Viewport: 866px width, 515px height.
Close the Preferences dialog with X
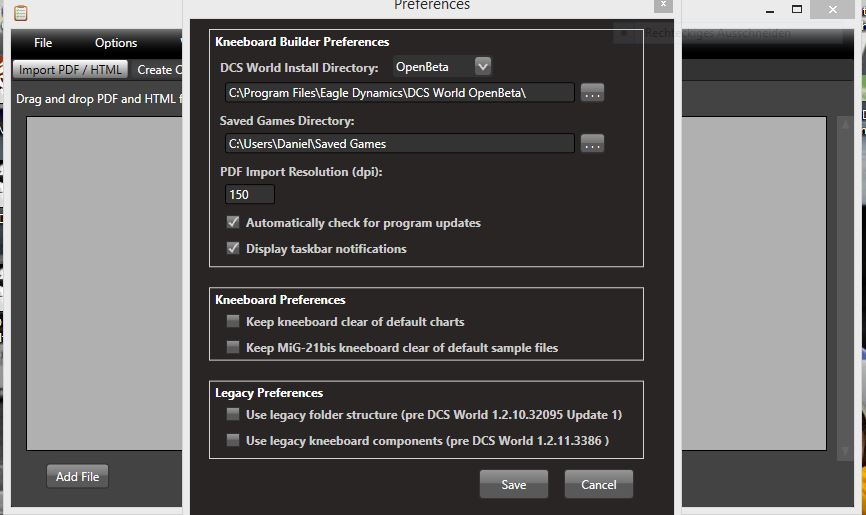(663, 5)
